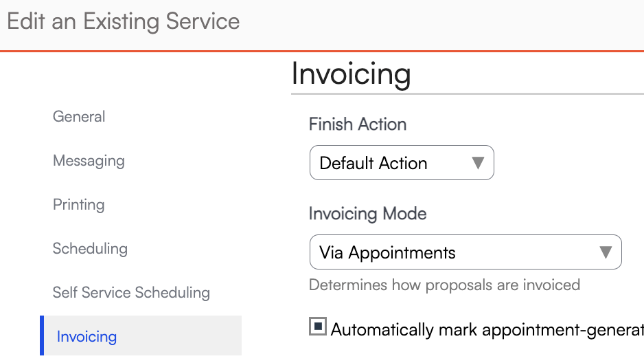Click the Invoicing Mode dropdown arrow
This screenshot has height=363, width=644.
[x=606, y=252]
